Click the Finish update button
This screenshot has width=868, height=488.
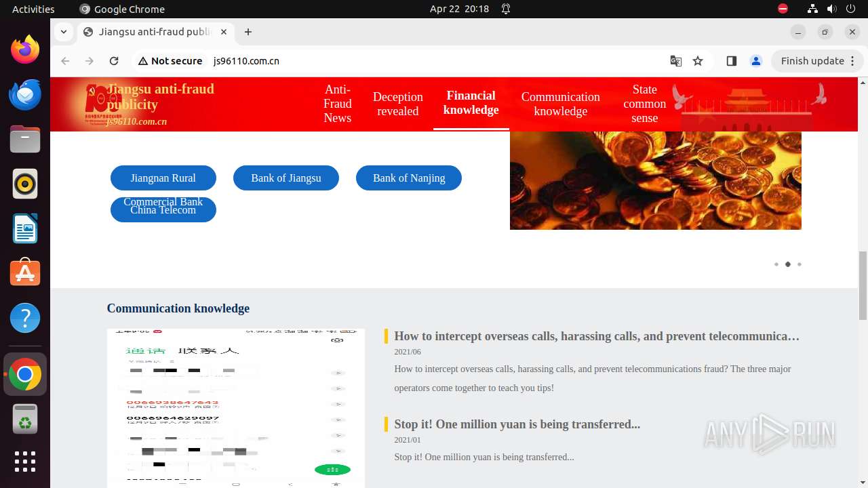pyautogui.click(x=817, y=61)
